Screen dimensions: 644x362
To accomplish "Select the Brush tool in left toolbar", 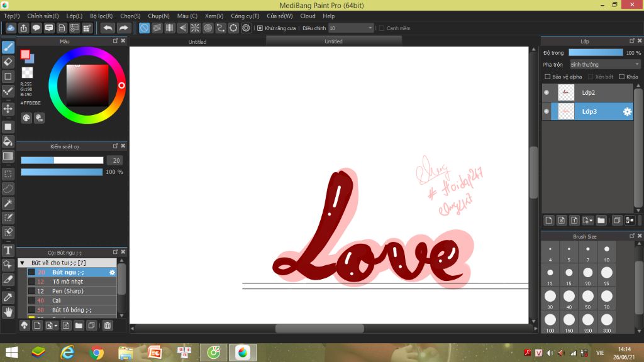I will click(x=8, y=47).
